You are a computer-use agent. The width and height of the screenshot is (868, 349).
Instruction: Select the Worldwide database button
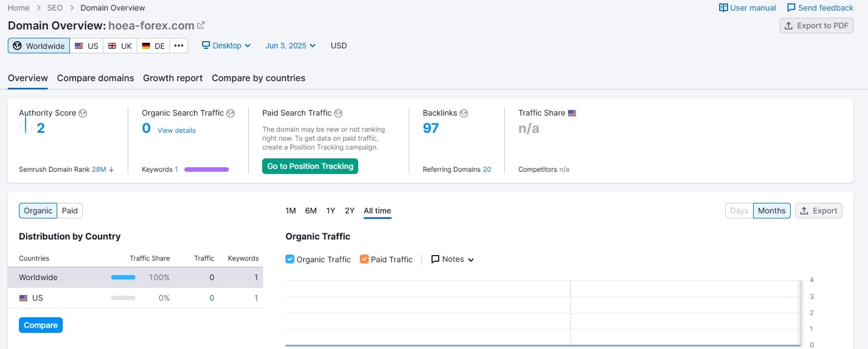(39, 46)
